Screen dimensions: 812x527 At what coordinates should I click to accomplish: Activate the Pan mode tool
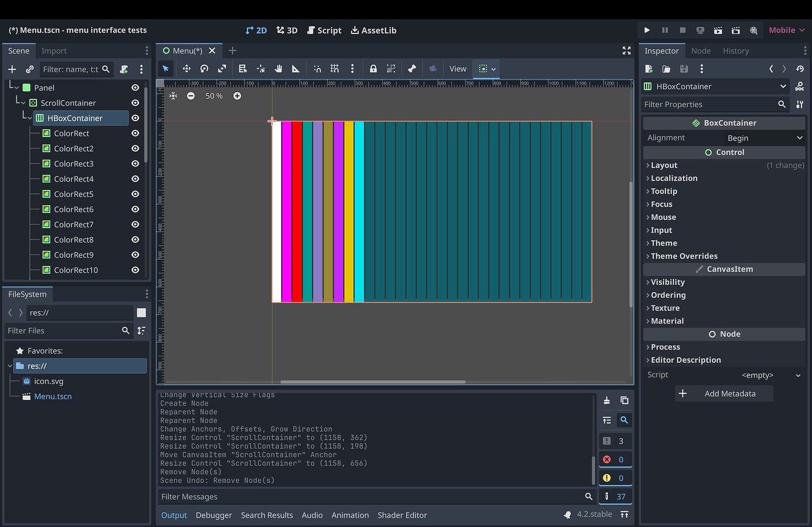278,69
